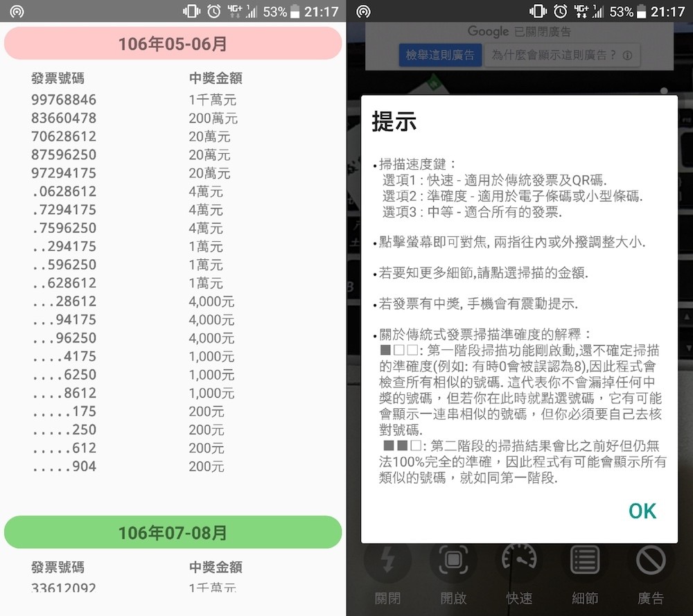Image resolution: width=693 pixels, height=616 pixels.
Task: Tap the 中獎金額 column header under 05-06月
Action: 216,79
